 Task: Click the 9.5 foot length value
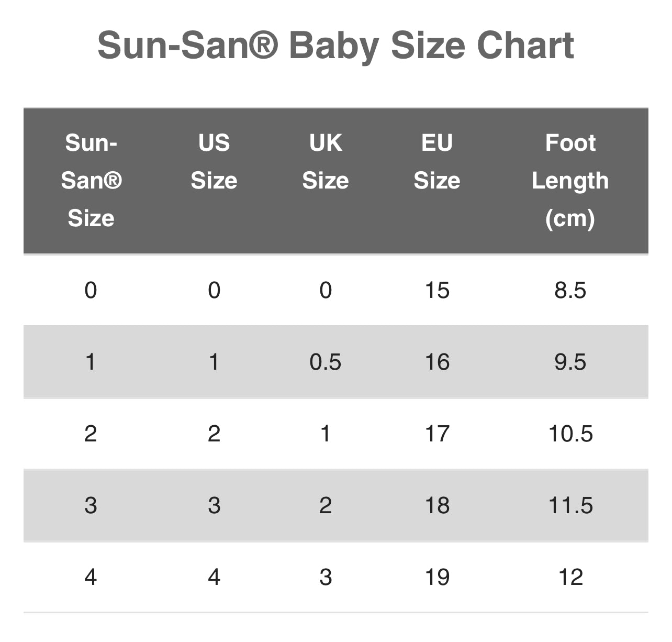pos(570,362)
